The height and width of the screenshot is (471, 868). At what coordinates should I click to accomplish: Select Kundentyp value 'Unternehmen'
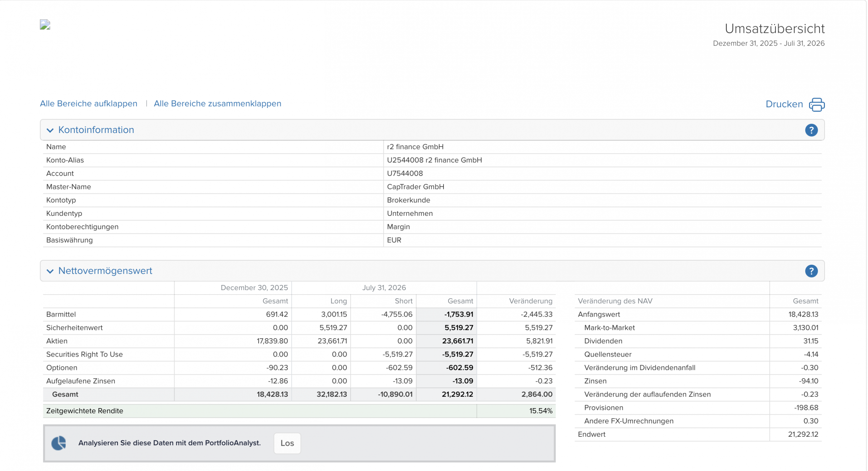[410, 213]
